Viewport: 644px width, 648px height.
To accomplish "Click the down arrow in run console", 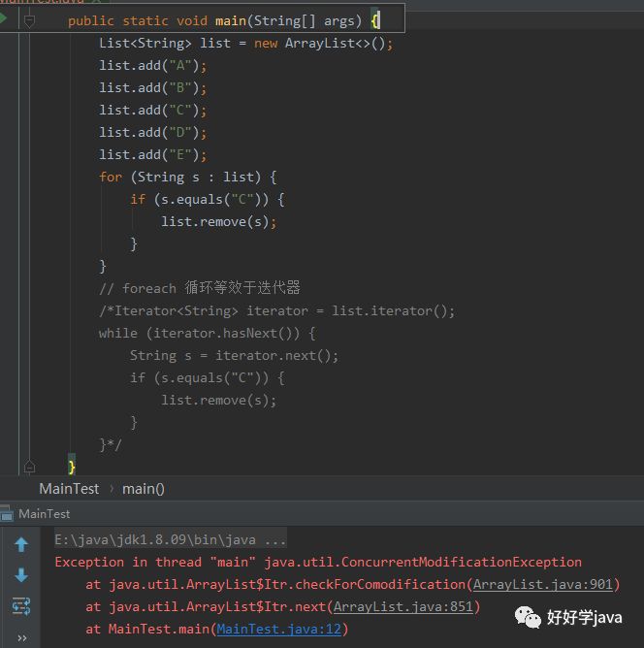I will coord(21,575).
